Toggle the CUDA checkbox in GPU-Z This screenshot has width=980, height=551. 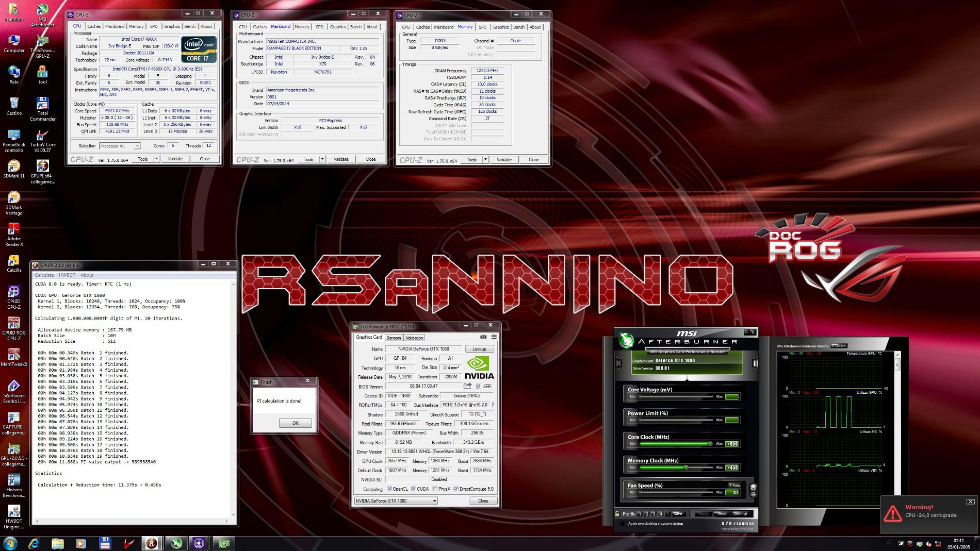[414, 489]
